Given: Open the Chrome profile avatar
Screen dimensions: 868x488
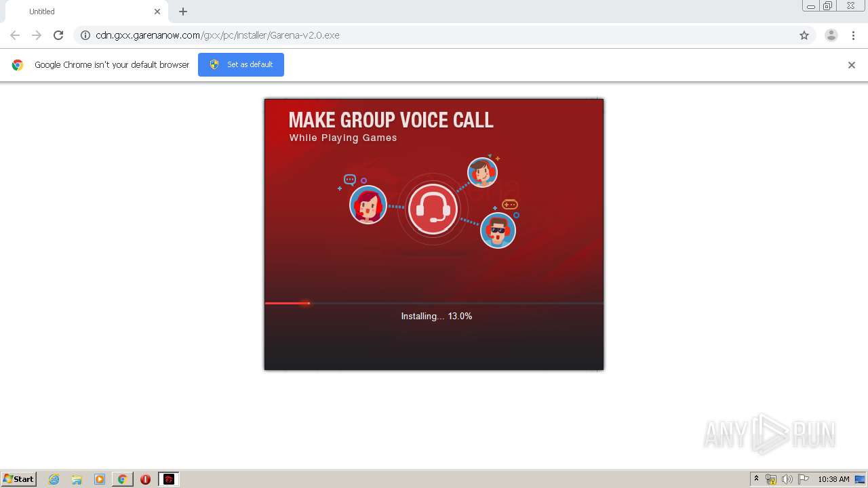Looking at the screenshot, I should pyautogui.click(x=831, y=35).
